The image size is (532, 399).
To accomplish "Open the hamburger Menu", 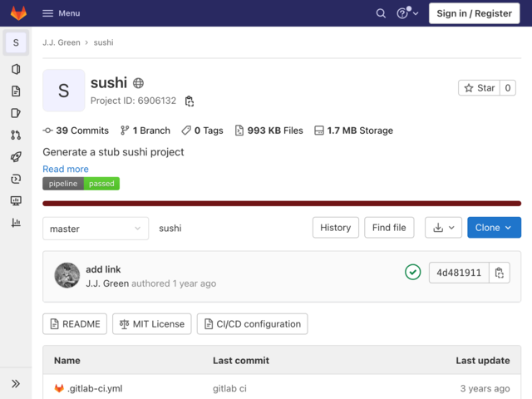I will 61,13.
